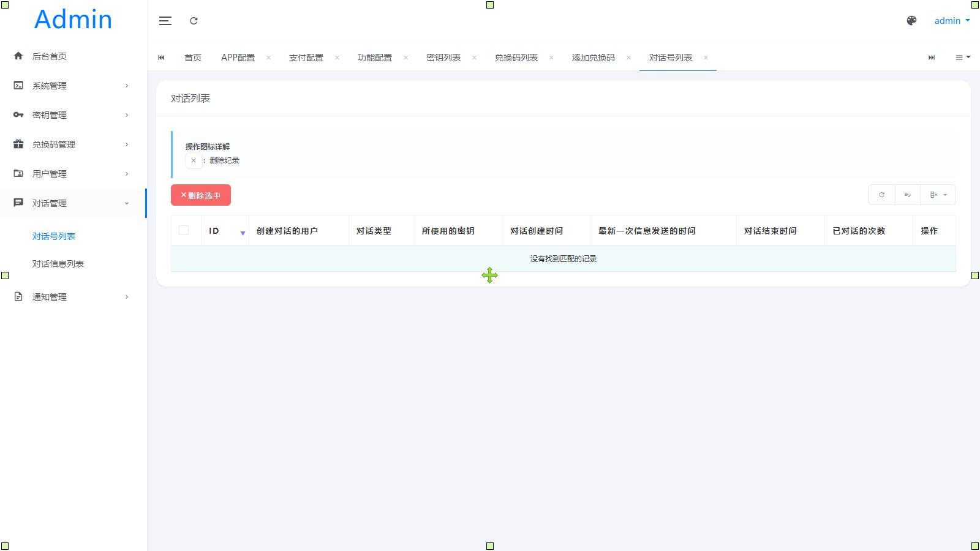
Task: Switch to the 添加兑换码 tab
Action: (594, 58)
